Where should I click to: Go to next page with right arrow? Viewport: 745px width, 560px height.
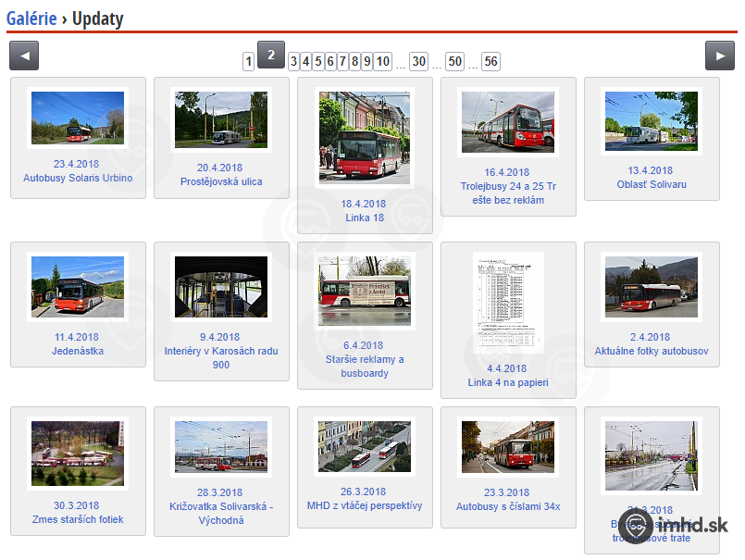[719, 56]
